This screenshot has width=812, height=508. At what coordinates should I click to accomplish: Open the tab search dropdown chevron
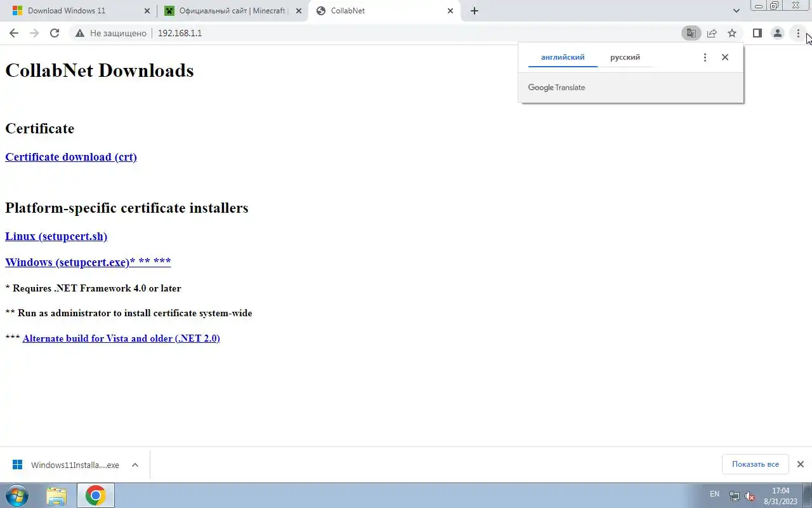(x=736, y=11)
